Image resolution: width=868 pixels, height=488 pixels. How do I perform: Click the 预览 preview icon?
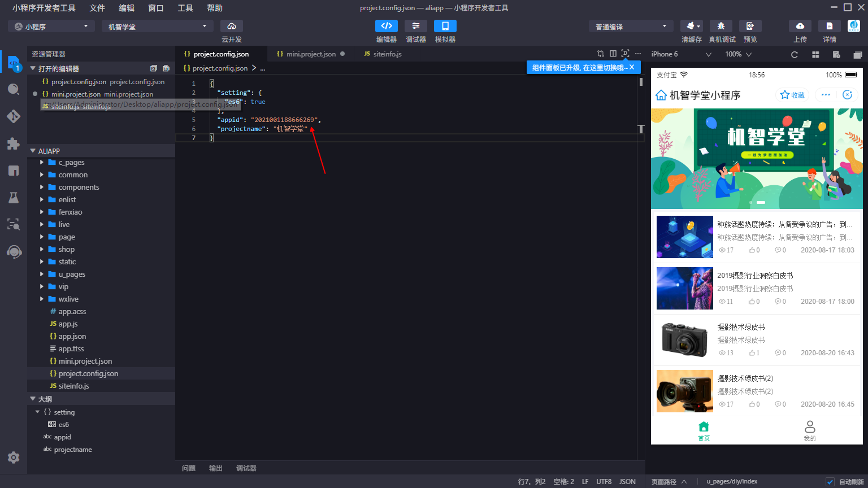point(750,26)
